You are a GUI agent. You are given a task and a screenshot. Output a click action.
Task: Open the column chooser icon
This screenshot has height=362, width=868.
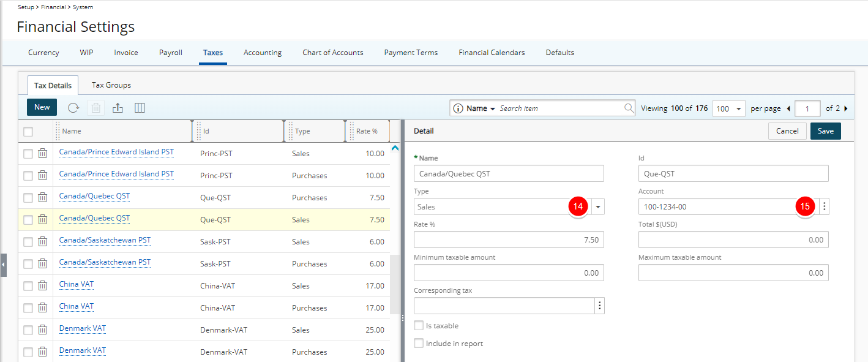coord(140,108)
